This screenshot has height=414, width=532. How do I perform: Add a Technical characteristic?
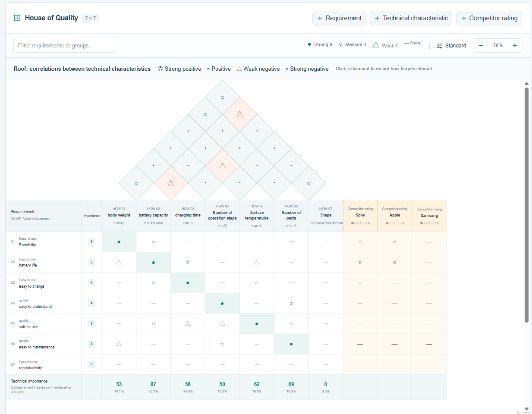point(411,18)
